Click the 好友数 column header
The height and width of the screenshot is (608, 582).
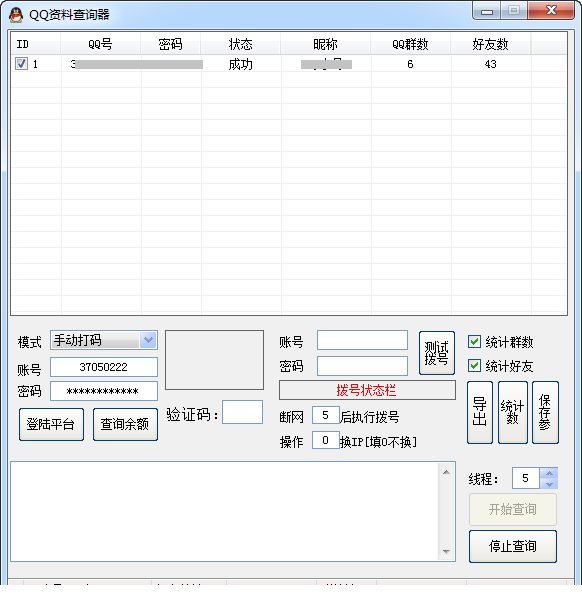490,44
